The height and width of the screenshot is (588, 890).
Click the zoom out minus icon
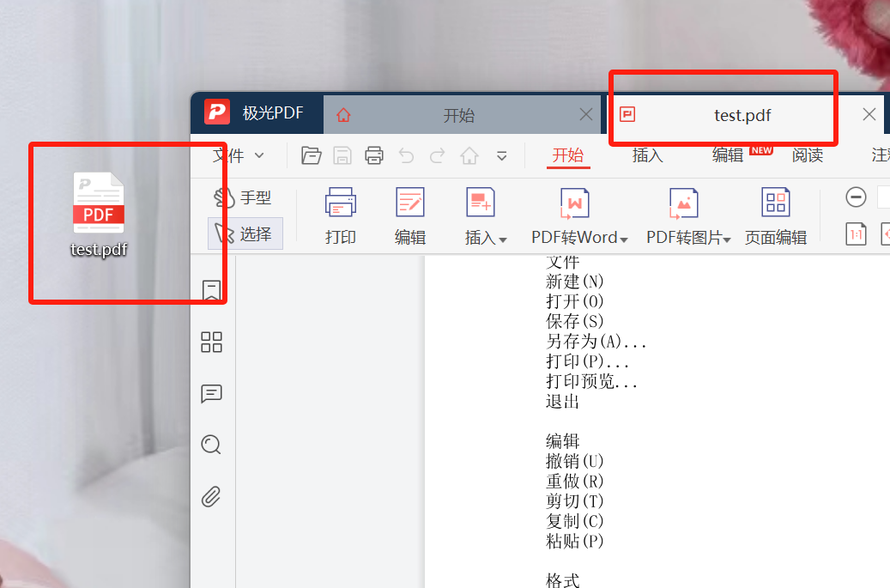click(856, 197)
